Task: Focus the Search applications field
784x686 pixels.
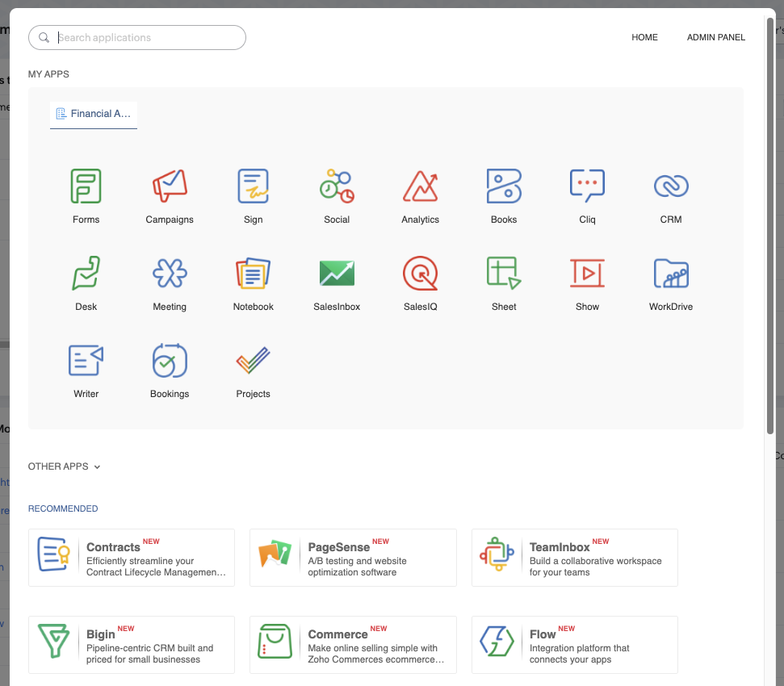Action: (x=137, y=37)
